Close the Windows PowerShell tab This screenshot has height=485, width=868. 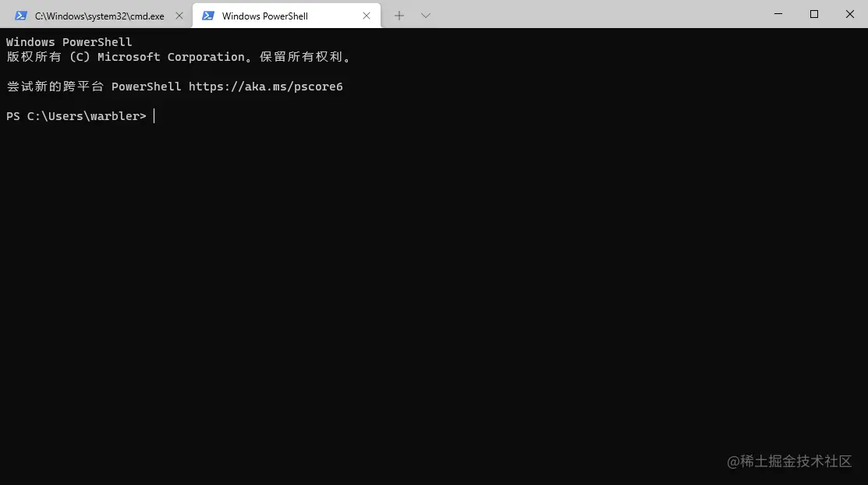pyautogui.click(x=367, y=16)
